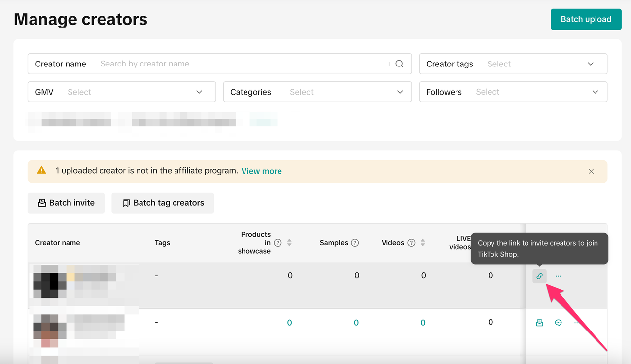Screen dimensions: 631x364
Task: Open more options for first creator row
Action: coord(558,276)
